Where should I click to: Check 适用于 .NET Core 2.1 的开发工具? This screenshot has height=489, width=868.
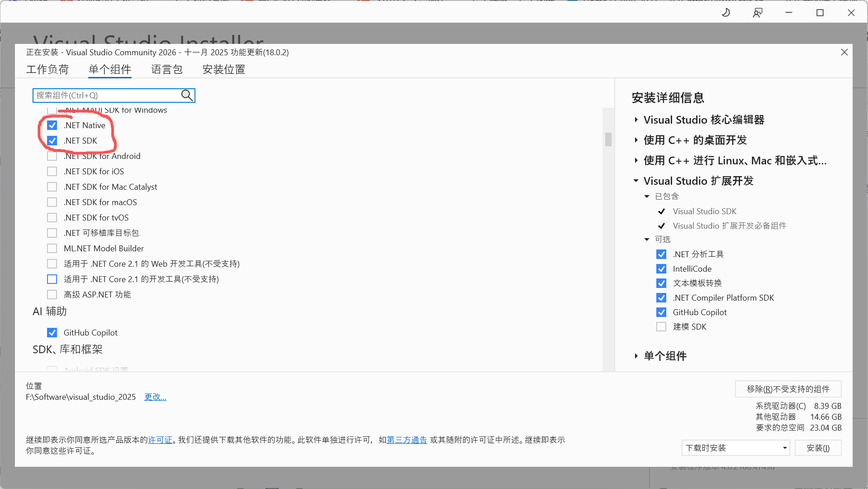[52, 279]
